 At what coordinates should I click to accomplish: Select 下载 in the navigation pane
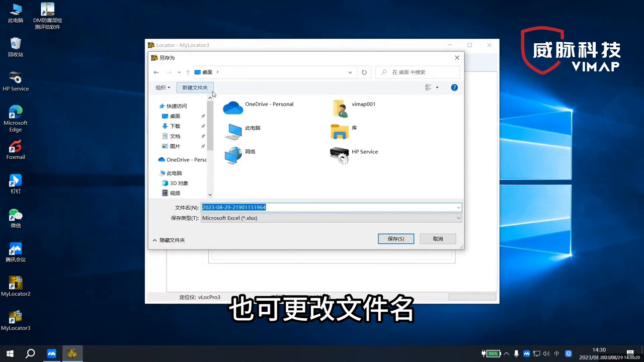pos(175,126)
